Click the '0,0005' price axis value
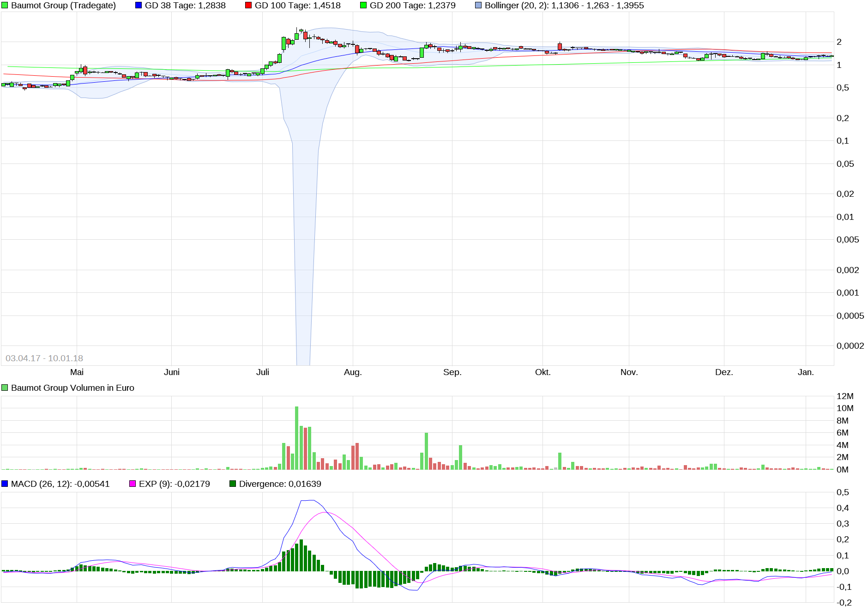The height and width of the screenshot is (612, 868). (x=850, y=316)
